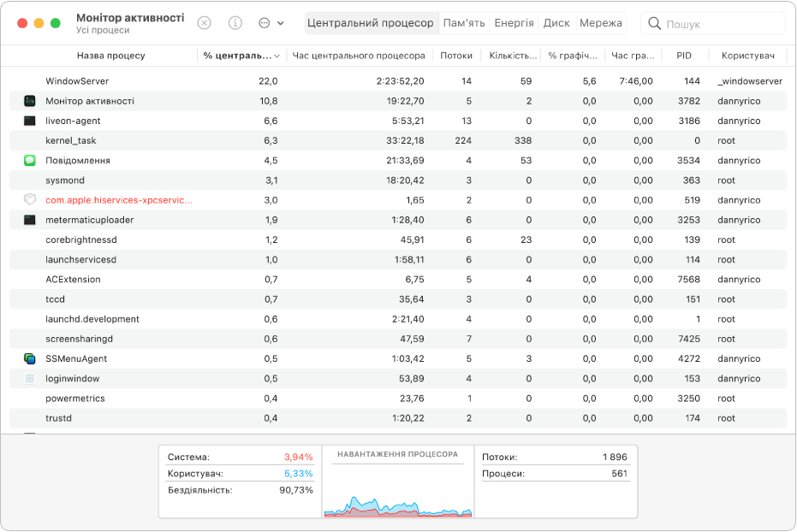Select the sysmond process row
This screenshot has width=797, height=532.
(398, 180)
